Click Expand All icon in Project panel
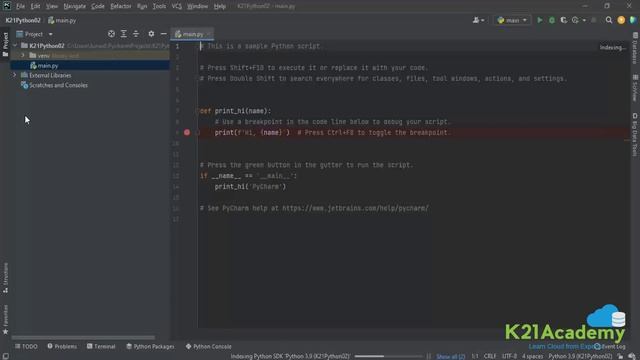The height and width of the screenshot is (360, 640). pos(123,34)
